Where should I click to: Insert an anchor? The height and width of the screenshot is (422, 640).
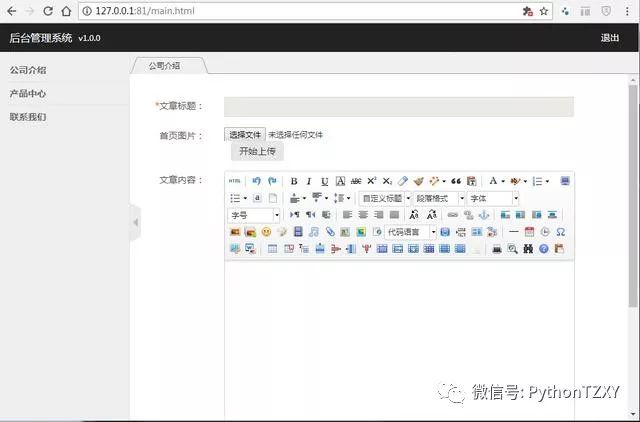484,215
